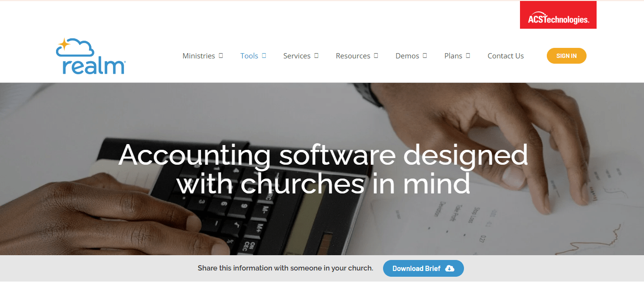The image size is (644, 282).
Task: Open the Plans menu
Action: tap(453, 56)
